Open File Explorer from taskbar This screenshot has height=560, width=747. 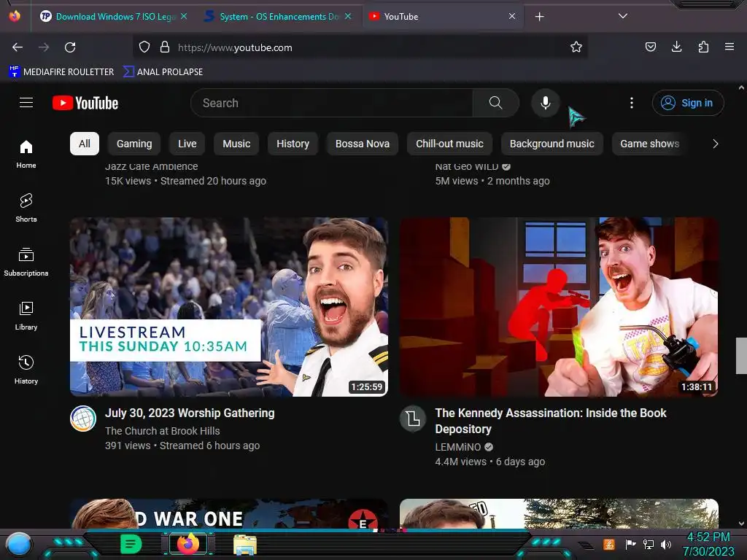pos(245,544)
